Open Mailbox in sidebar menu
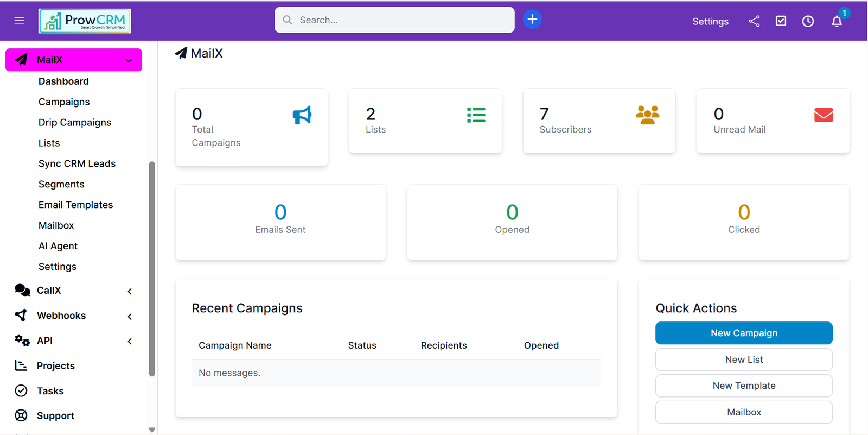 point(56,225)
